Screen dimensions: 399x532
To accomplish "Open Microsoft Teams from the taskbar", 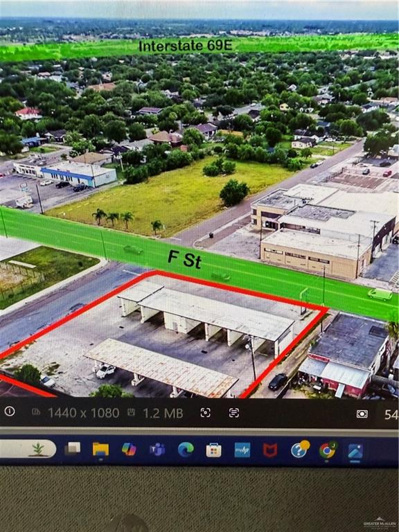I will point(157,450).
